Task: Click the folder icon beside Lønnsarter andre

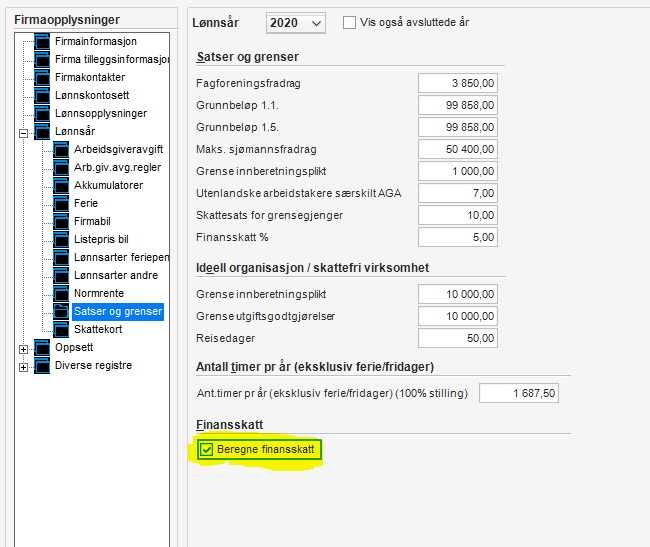Action: point(61,276)
